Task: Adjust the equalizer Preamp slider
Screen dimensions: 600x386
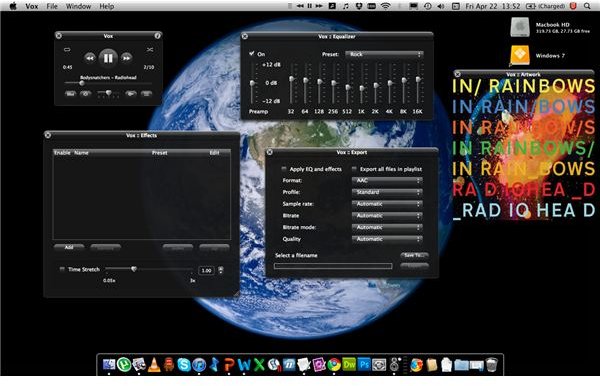Action: (252, 83)
